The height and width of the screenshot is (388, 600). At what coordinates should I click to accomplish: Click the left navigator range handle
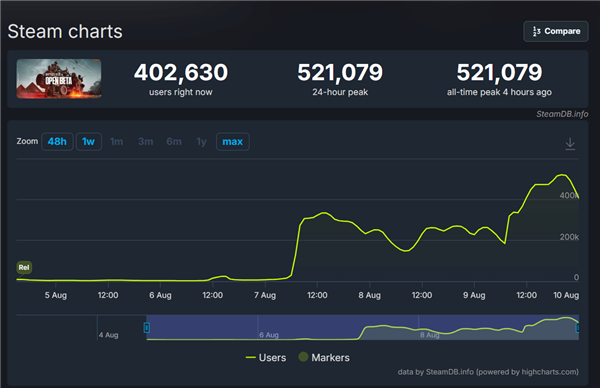point(146,328)
